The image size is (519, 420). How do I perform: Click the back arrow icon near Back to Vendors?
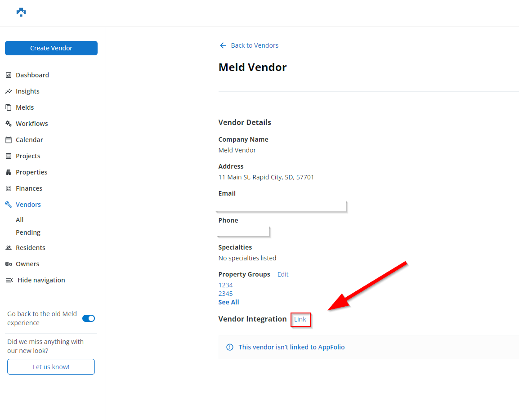pyautogui.click(x=223, y=45)
